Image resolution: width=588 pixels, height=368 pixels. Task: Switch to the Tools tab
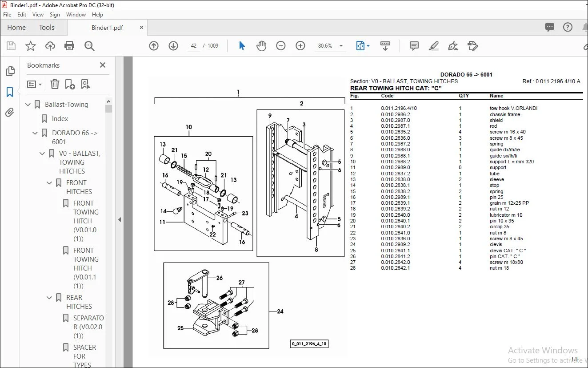pyautogui.click(x=47, y=28)
